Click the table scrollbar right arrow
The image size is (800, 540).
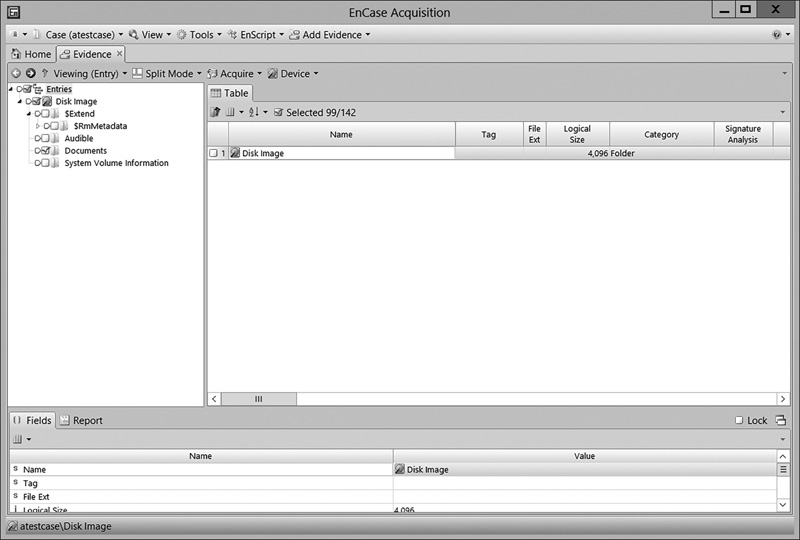[783, 399]
